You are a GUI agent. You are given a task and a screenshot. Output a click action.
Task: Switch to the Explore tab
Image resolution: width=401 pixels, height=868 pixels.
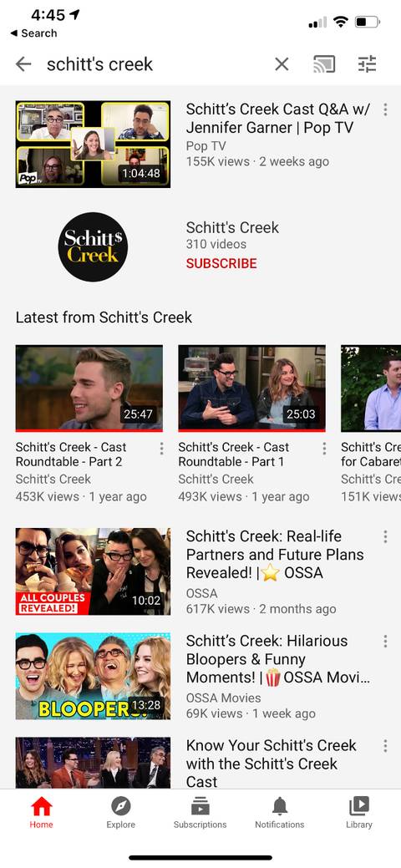point(121,813)
